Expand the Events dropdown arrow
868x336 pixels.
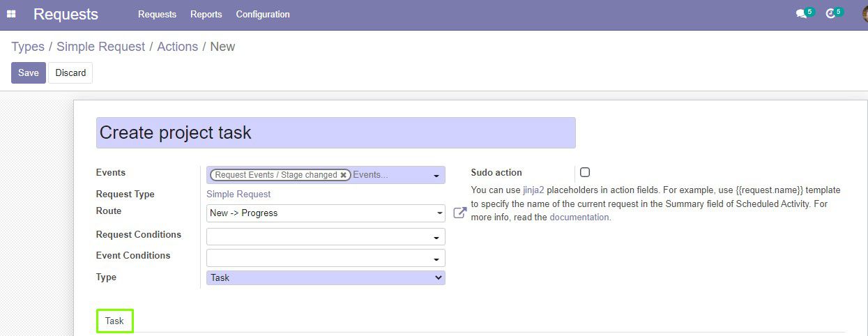[x=436, y=176]
